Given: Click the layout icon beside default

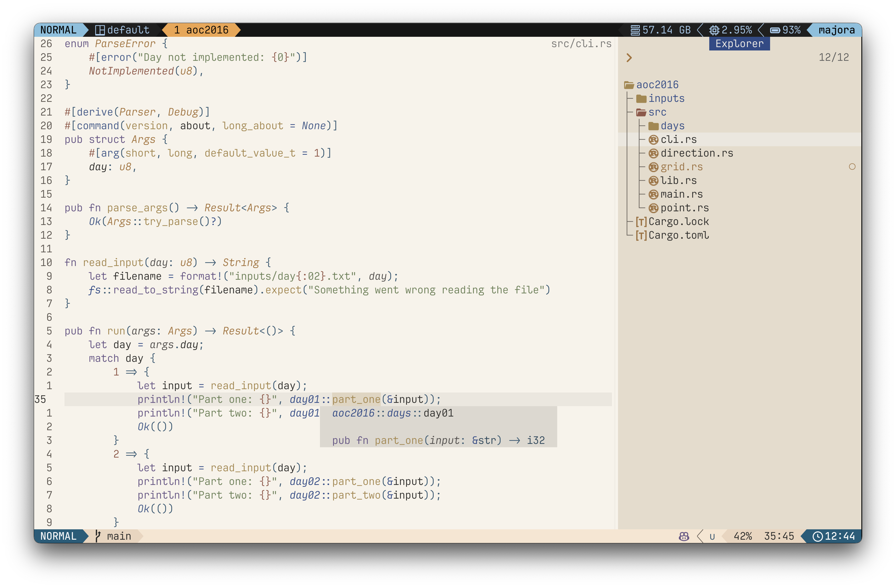Looking at the screenshot, I should point(100,30).
